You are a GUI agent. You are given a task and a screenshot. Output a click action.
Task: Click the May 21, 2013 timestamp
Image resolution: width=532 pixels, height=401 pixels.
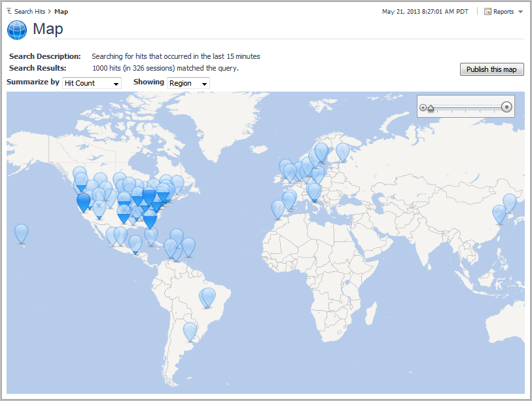pyautogui.click(x=425, y=12)
